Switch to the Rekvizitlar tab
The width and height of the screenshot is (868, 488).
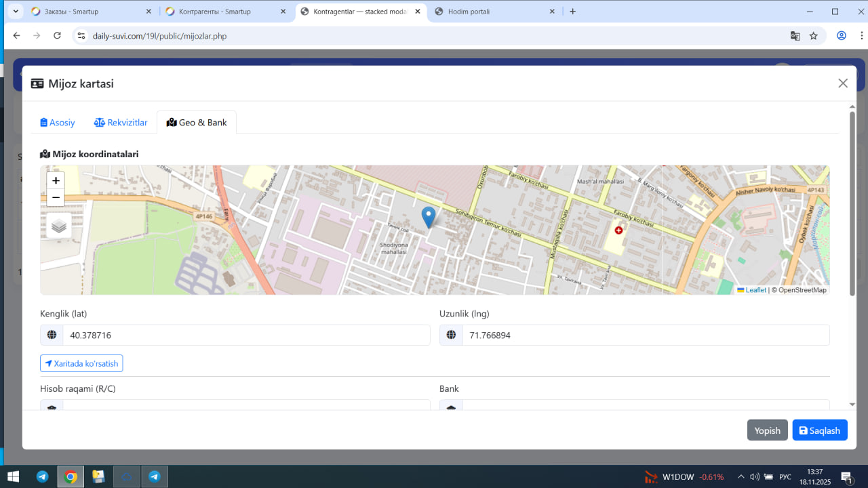click(121, 123)
